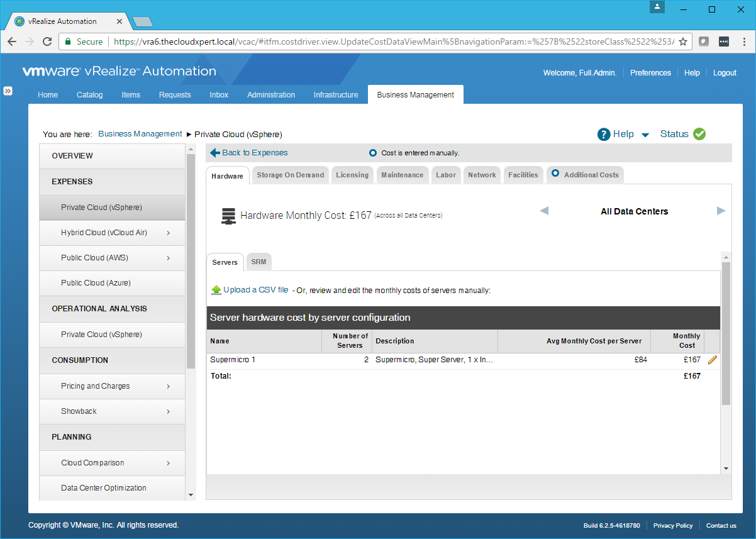Image resolution: width=756 pixels, height=539 pixels.
Task: Click the Back to Expenses arrow icon
Action: click(x=215, y=153)
